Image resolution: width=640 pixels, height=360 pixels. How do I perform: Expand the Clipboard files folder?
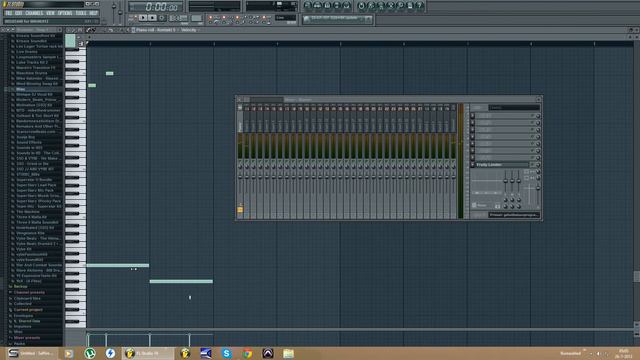pyautogui.click(x=27, y=298)
